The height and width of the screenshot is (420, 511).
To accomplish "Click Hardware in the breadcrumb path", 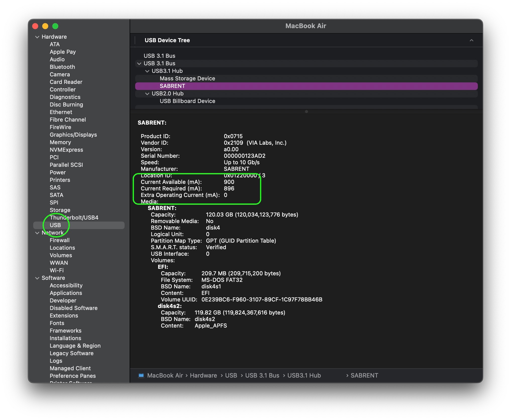I will pyautogui.click(x=203, y=375).
